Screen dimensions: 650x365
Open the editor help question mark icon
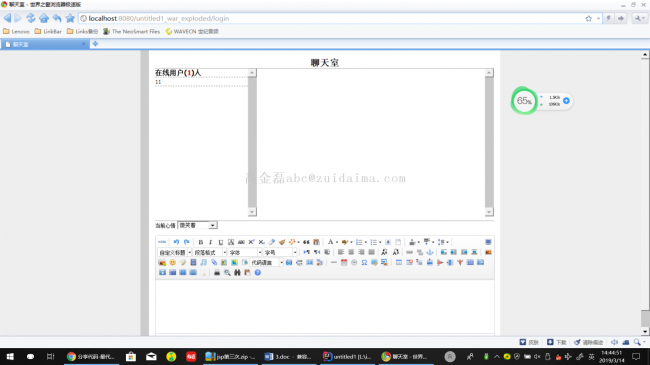tap(257, 273)
